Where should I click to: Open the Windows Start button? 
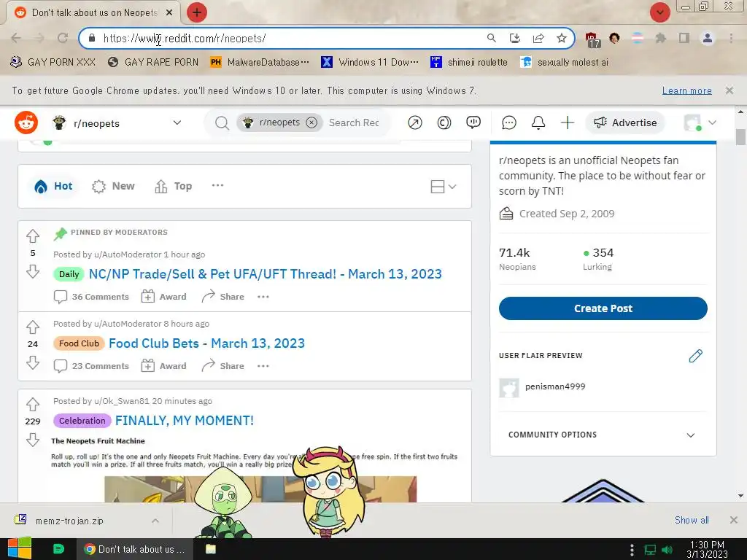point(18,549)
